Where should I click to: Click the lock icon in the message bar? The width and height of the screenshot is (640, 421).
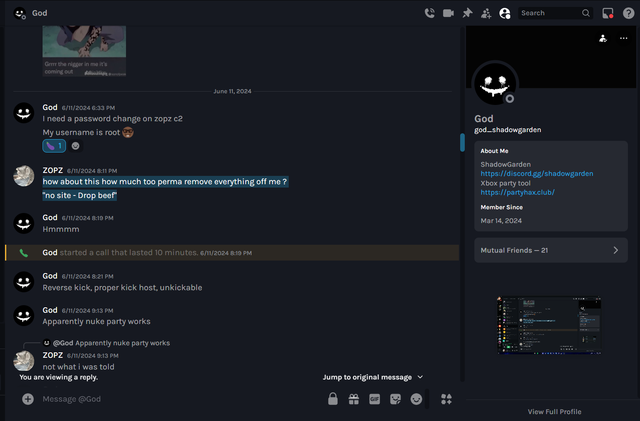point(333,399)
